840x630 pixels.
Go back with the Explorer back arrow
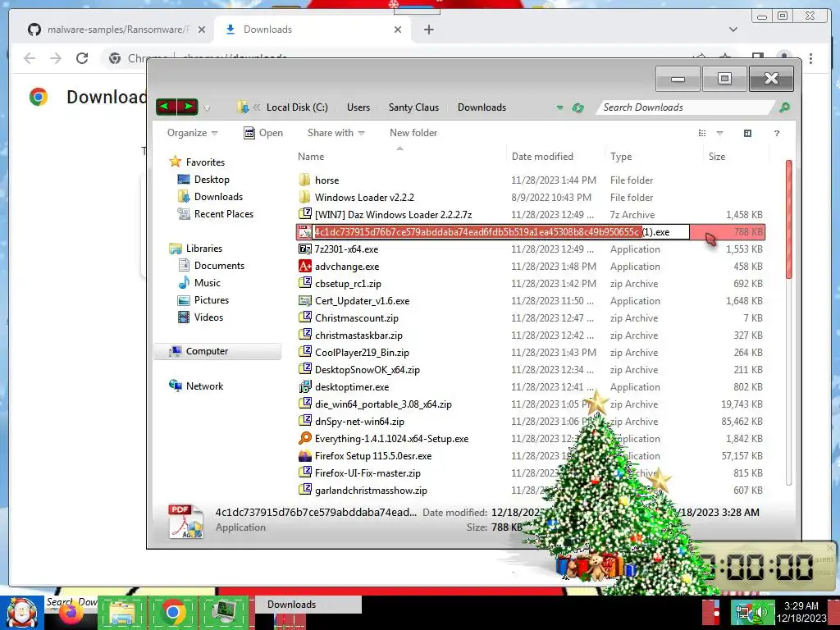tap(166, 107)
